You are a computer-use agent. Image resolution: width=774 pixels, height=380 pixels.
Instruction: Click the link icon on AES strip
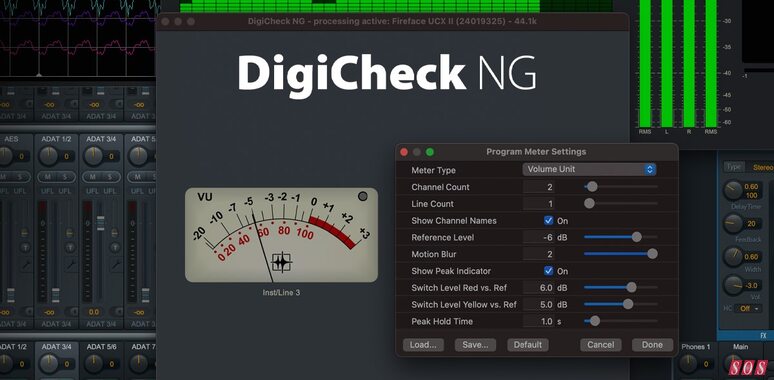coord(25,232)
